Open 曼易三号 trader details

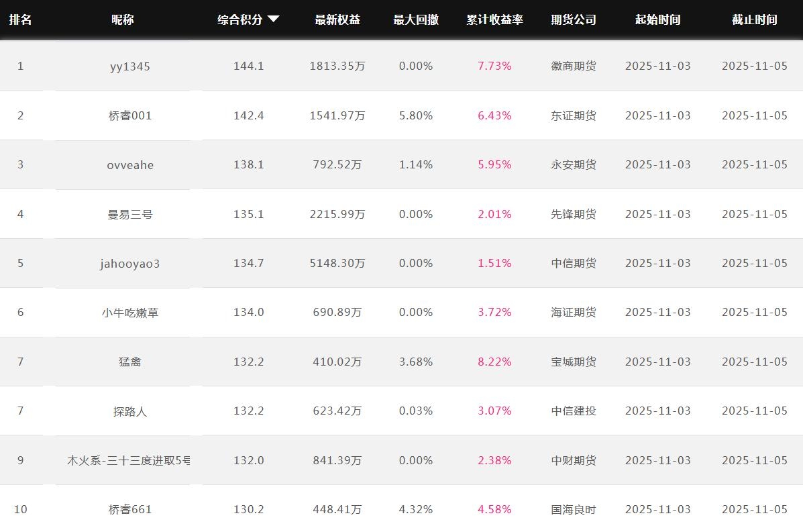(130, 215)
